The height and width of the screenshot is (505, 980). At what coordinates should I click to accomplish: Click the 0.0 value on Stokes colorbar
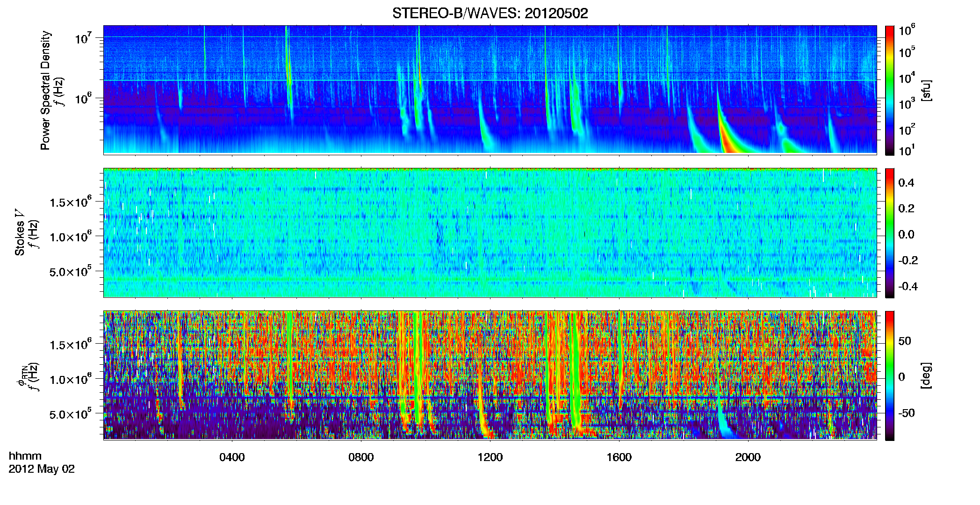[906, 235]
